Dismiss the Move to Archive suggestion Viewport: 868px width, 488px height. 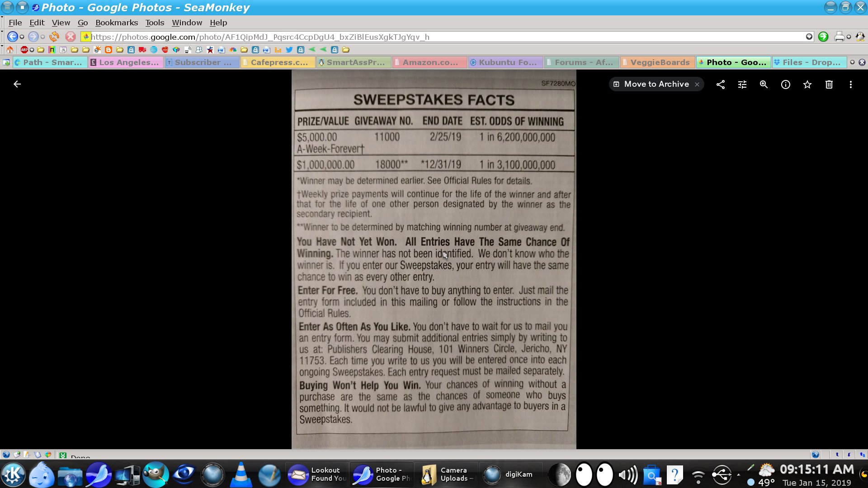(697, 84)
